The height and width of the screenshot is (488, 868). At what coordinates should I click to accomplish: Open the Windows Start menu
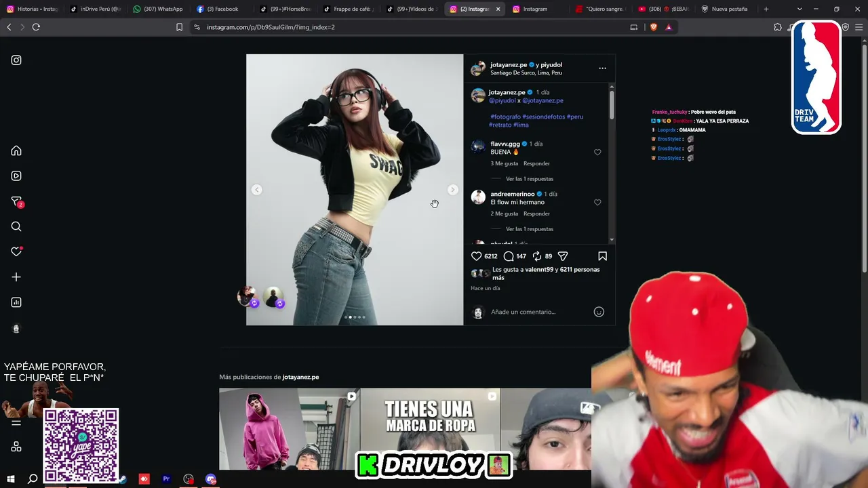pyautogui.click(x=11, y=479)
